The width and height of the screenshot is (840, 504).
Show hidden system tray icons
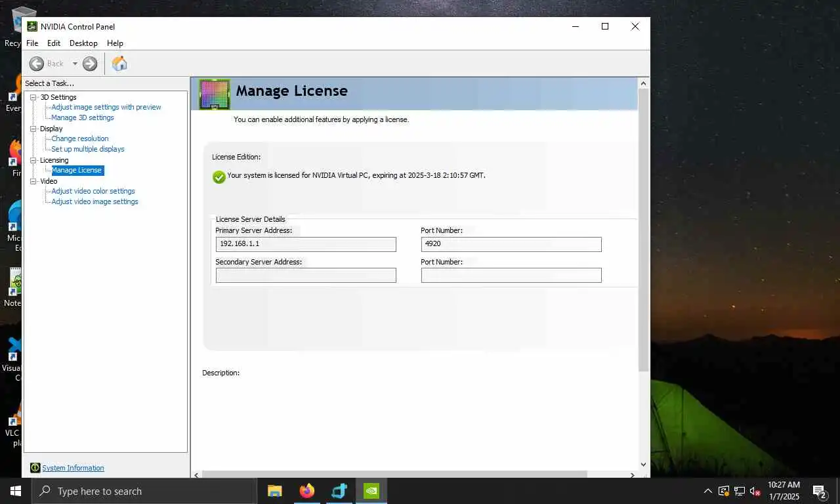pyautogui.click(x=707, y=491)
